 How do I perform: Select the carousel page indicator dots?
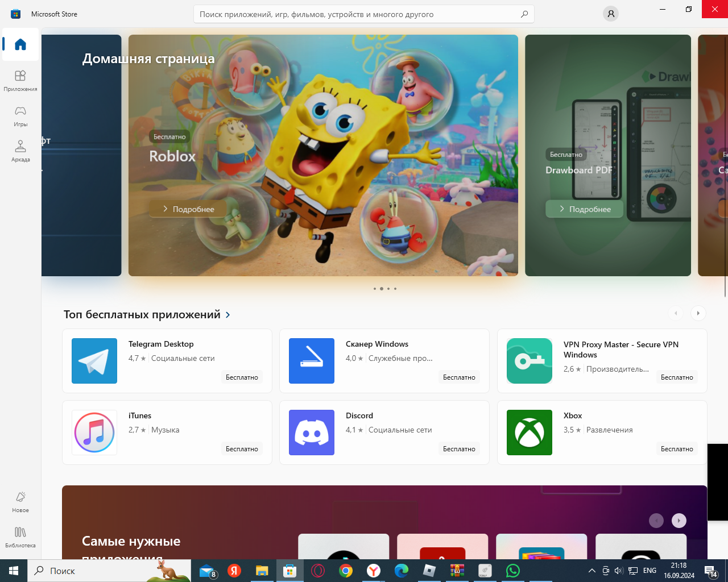coord(385,289)
